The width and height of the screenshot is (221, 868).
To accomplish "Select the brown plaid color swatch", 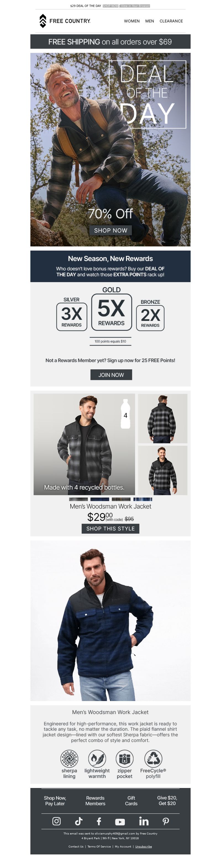I will pyautogui.click(x=121, y=499).
